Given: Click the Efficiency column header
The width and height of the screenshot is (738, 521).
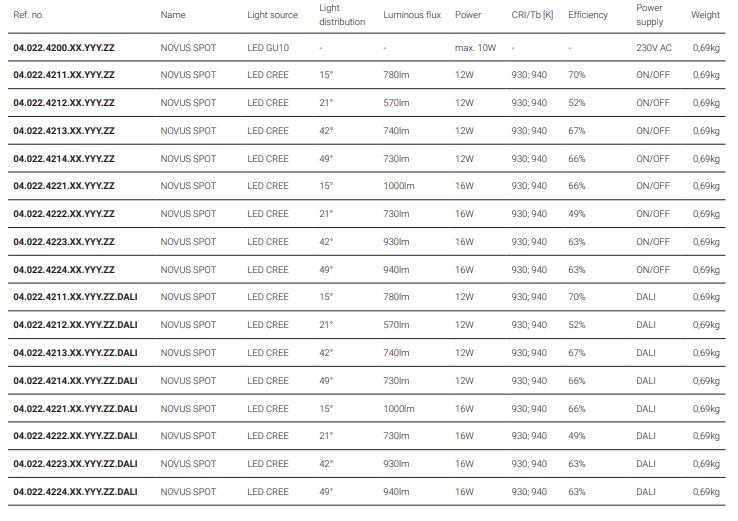Looking at the screenshot, I should click(x=588, y=15).
